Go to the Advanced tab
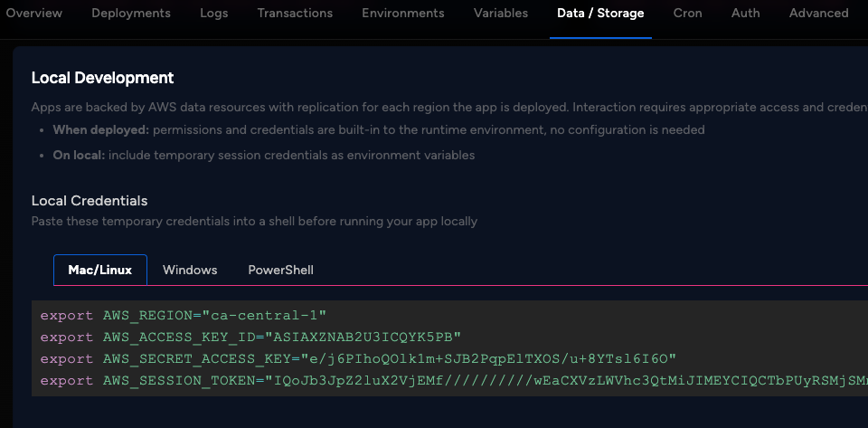This screenshot has height=428, width=868. click(818, 14)
